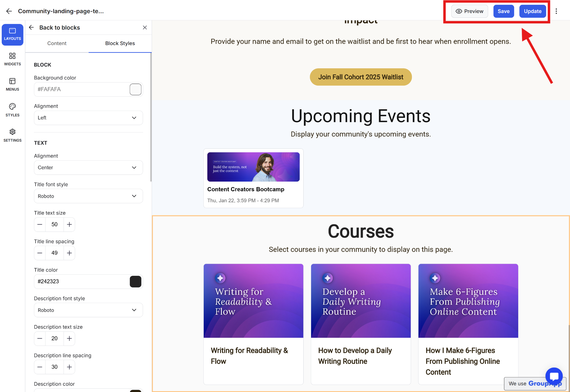Open the Styles palette panel

13,110
